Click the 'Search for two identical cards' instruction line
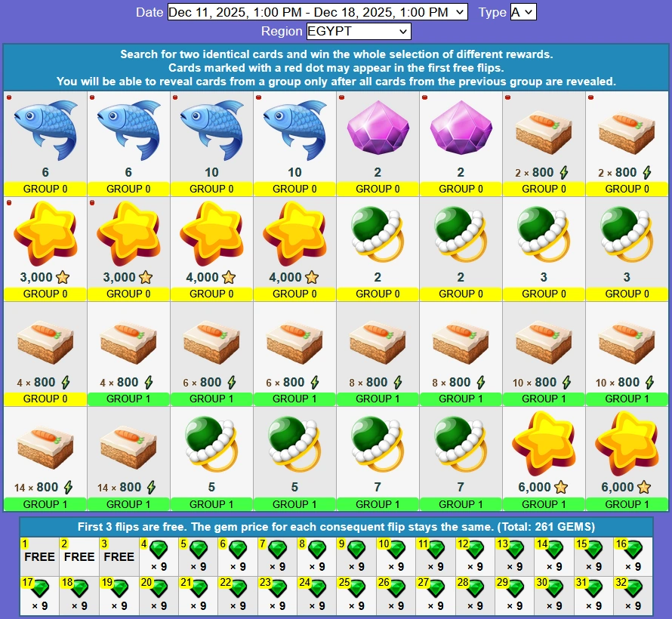672x619 pixels. pyautogui.click(x=337, y=54)
